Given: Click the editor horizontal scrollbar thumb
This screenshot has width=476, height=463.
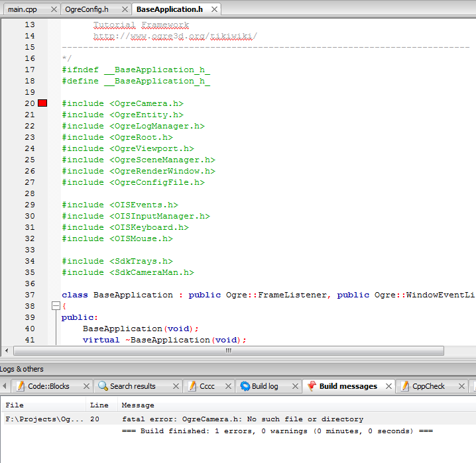Looking at the screenshot, I should click(x=229, y=351).
